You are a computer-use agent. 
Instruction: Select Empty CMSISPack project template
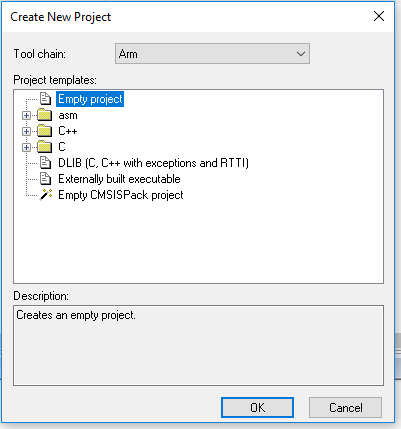coord(121,195)
